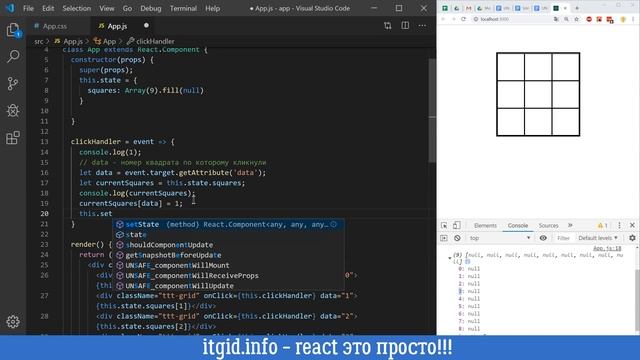Image resolution: width=640 pixels, height=360 pixels.
Task: Click the browser translate icon
Action: point(556,19)
